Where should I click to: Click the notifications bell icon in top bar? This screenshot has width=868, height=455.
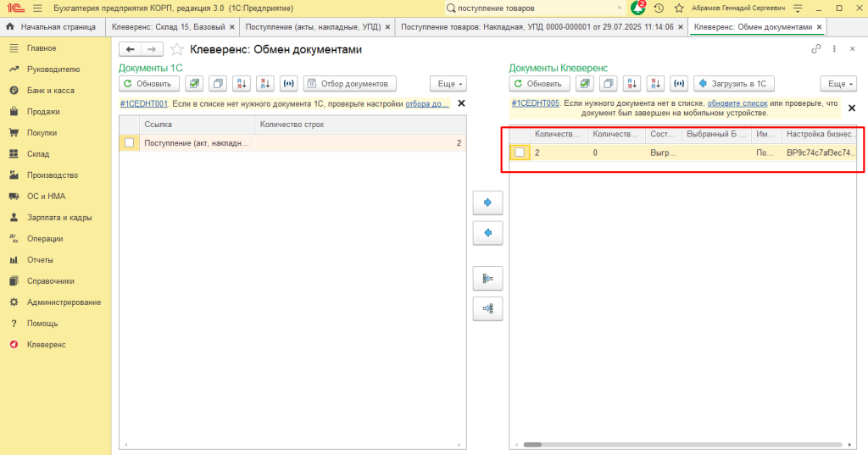(638, 8)
